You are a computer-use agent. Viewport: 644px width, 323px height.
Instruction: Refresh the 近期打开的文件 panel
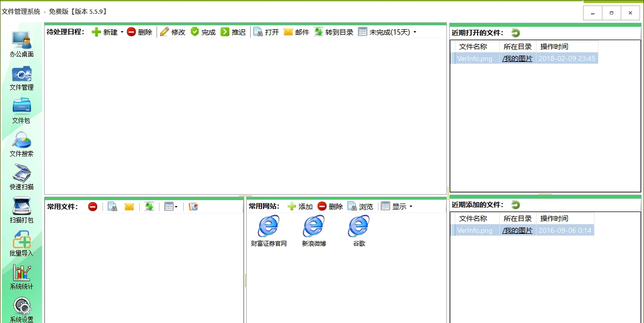click(515, 33)
